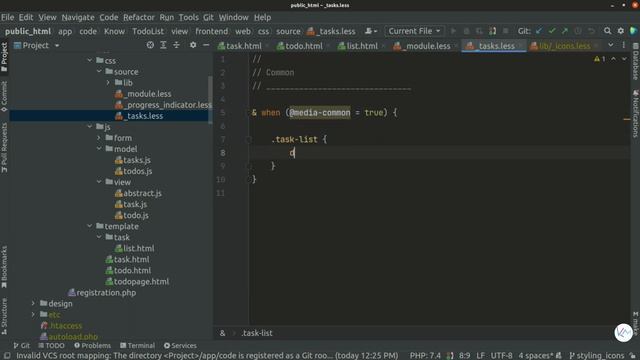Image resolution: width=640 pixels, height=360 pixels.
Task: Toggle the Commit tool window
Action: [x=4, y=96]
